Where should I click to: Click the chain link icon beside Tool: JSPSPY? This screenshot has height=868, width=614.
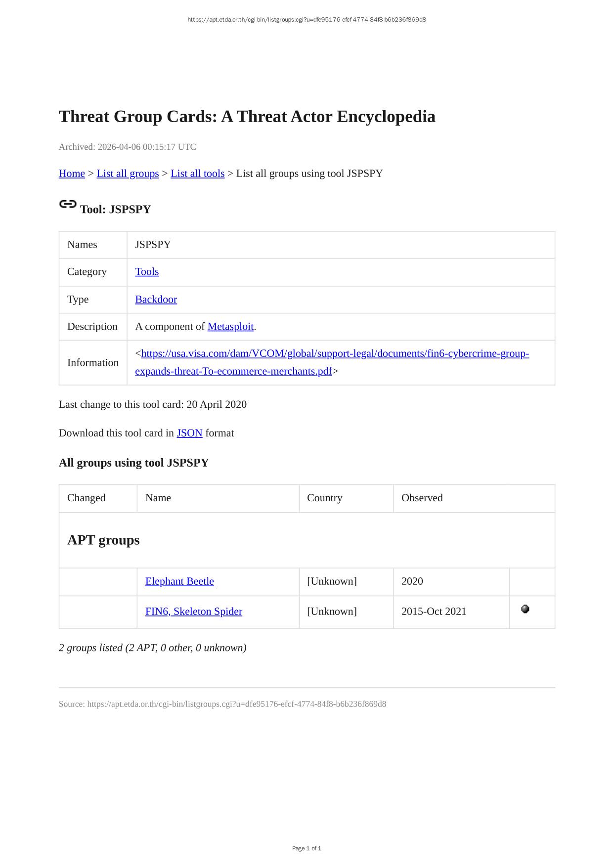(x=68, y=204)
